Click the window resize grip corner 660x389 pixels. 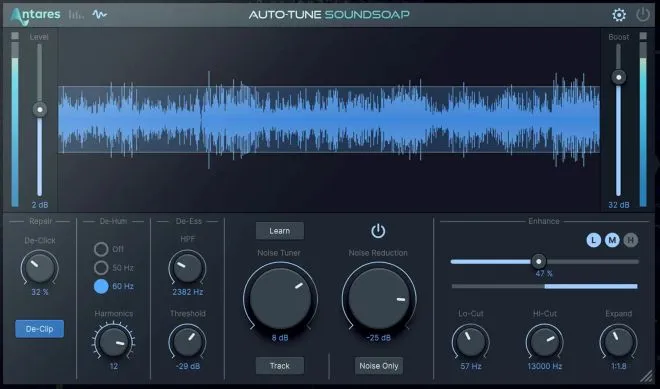pos(646,376)
